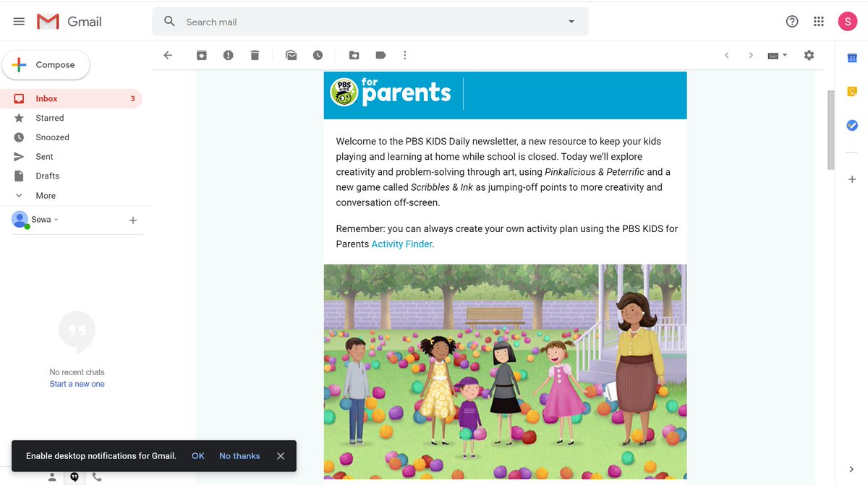The image size is (868, 485).
Task: Compose a new email
Action: tap(46, 65)
